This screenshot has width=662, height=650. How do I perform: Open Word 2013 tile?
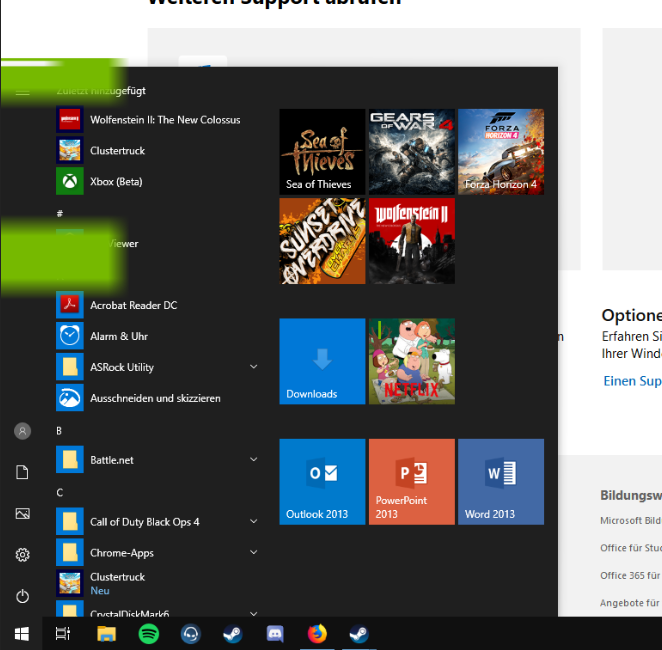coord(501,482)
